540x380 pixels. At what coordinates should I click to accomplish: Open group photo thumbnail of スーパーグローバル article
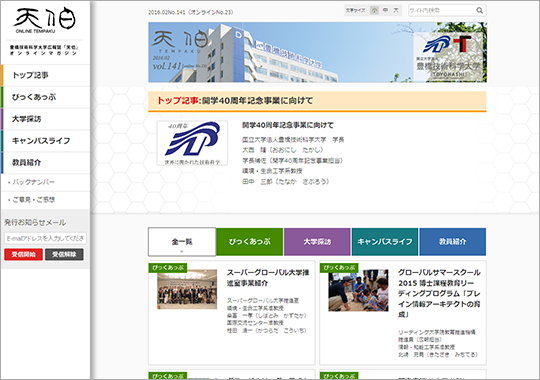tap(187, 289)
